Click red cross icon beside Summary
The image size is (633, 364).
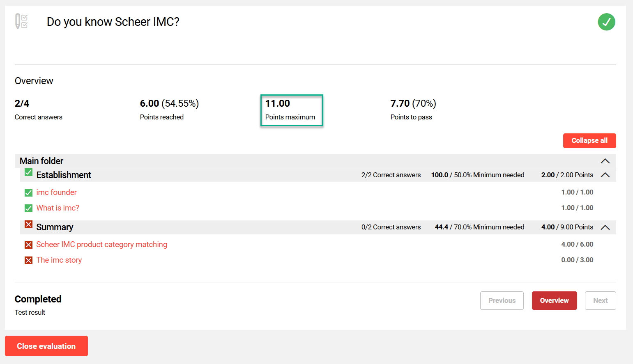pos(28,224)
